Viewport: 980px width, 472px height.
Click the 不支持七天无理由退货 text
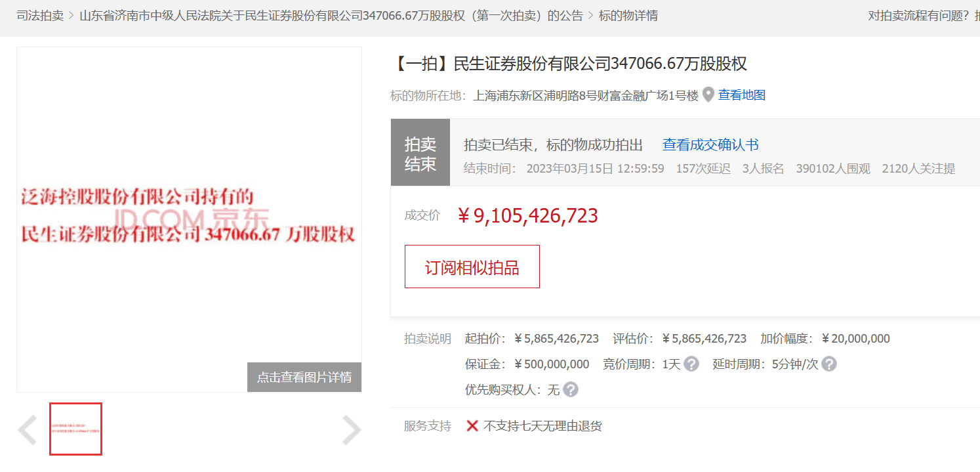[x=542, y=426]
